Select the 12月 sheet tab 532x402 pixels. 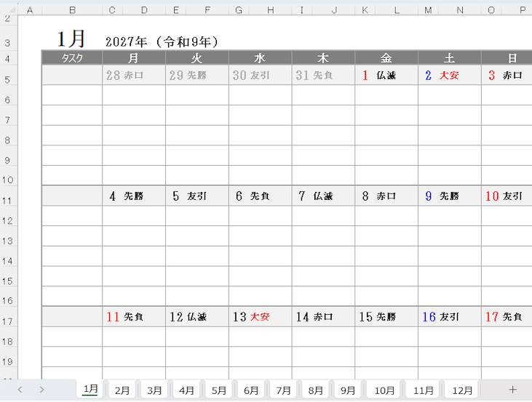462,390
